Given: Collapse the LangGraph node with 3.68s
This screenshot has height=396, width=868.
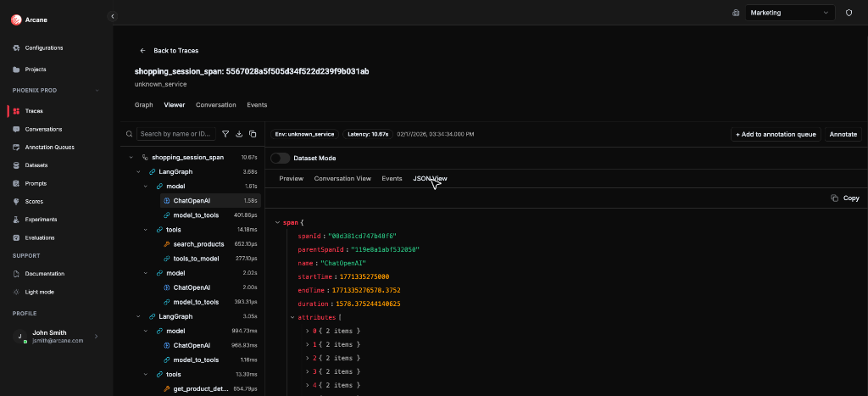Looking at the screenshot, I should [138, 171].
